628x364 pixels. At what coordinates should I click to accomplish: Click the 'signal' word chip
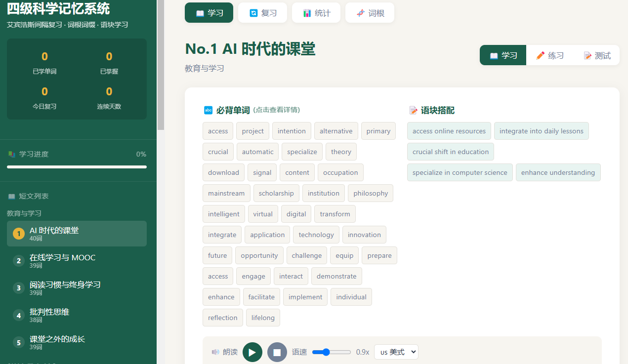coord(262,172)
